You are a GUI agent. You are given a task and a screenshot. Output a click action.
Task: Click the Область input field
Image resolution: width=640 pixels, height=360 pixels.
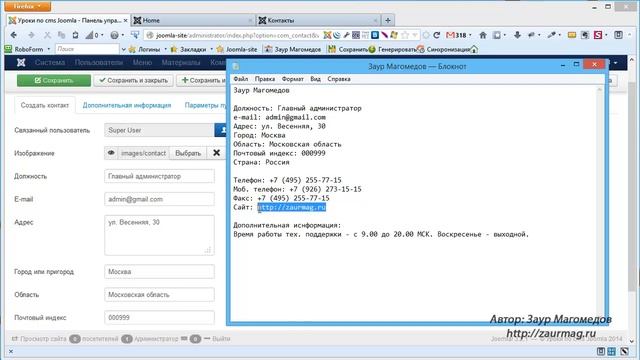pos(159,295)
